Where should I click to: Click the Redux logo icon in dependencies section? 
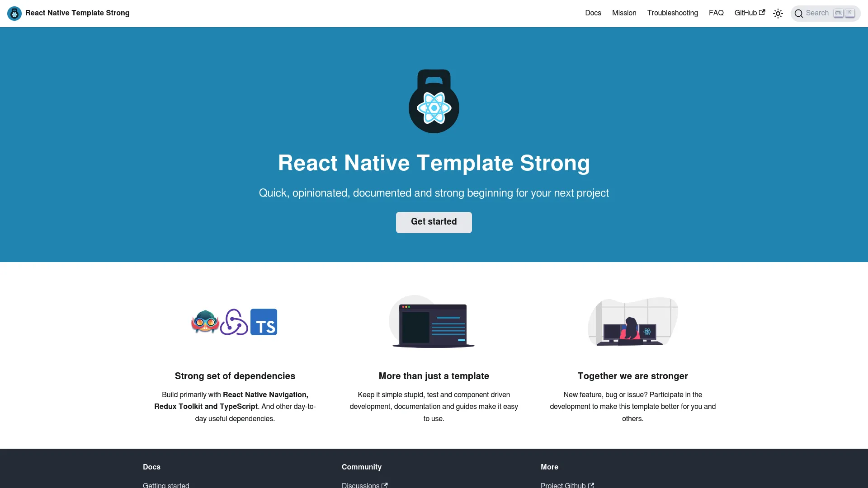point(235,322)
